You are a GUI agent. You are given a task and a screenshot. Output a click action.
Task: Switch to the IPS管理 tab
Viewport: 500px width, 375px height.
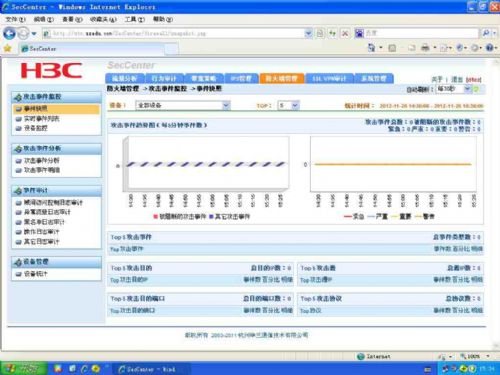[241, 79]
